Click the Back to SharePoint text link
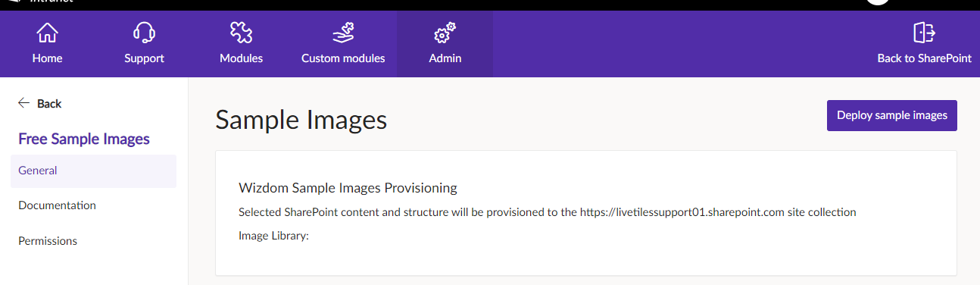This screenshot has height=285, width=980. 924,58
